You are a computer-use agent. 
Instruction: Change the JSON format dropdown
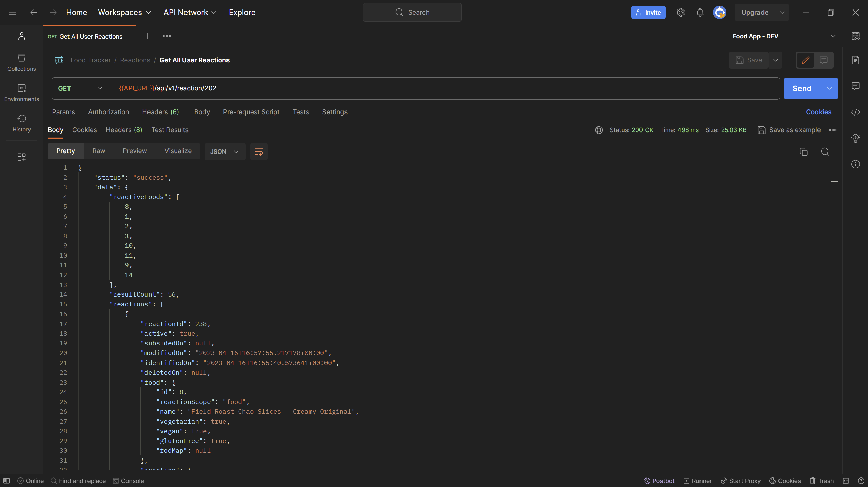tap(225, 151)
